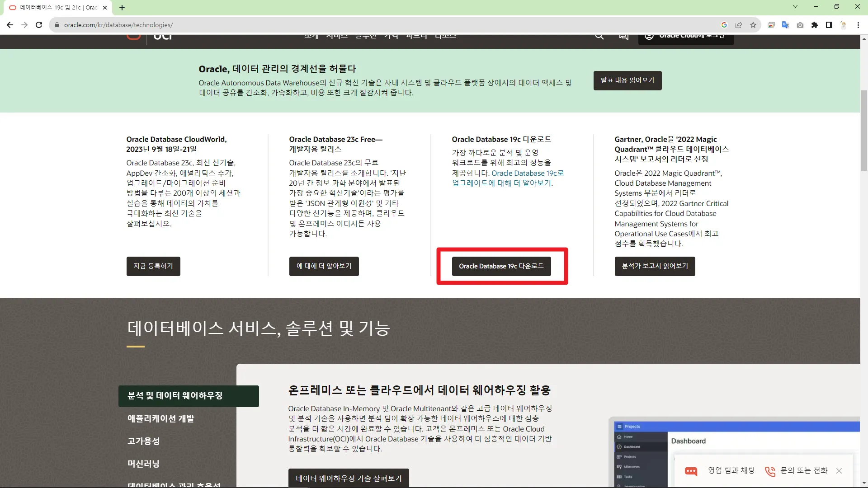Expand the tab search chevron

[795, 7]
